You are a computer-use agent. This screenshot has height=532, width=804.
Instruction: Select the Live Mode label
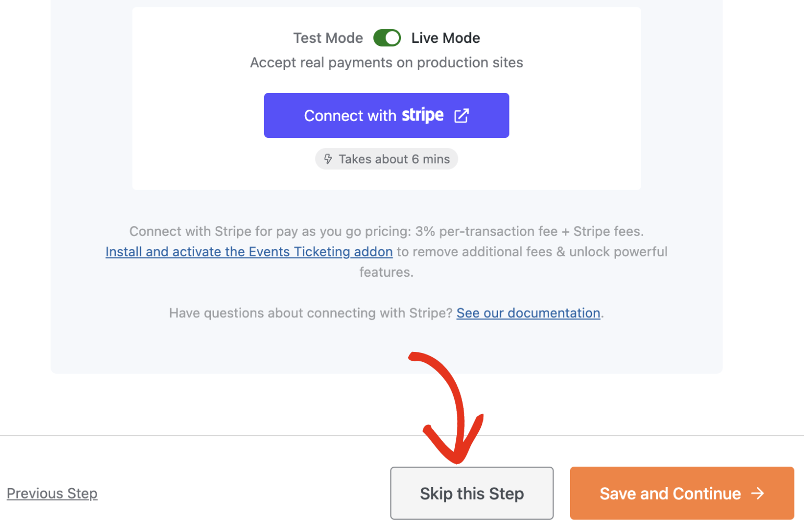(x=446, y=38)
